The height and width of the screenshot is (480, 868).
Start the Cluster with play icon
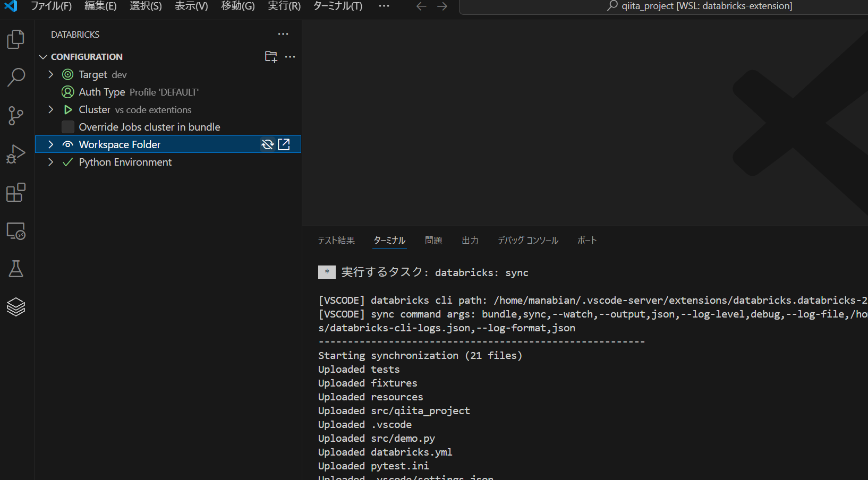(67, 109)
